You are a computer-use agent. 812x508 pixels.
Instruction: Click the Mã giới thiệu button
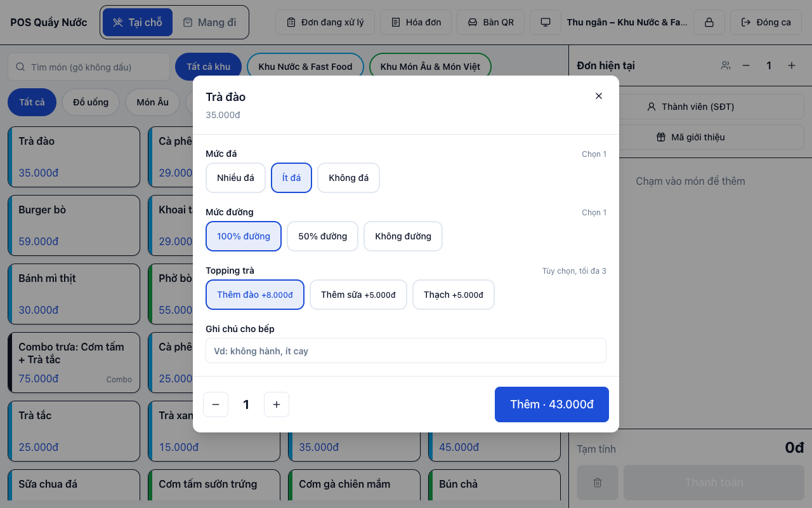coord(690,137)
